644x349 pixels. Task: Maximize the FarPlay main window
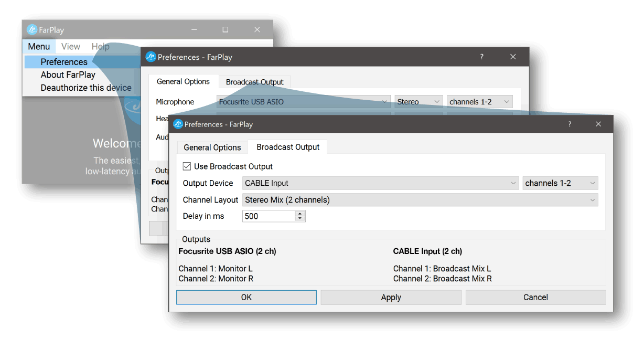pyautogui.click(x=226, y=30)
